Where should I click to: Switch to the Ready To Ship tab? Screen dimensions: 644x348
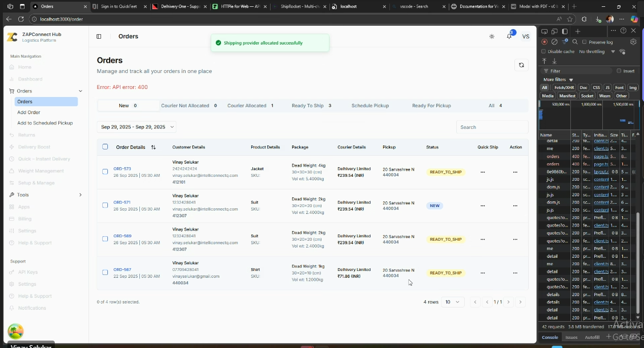311,106
